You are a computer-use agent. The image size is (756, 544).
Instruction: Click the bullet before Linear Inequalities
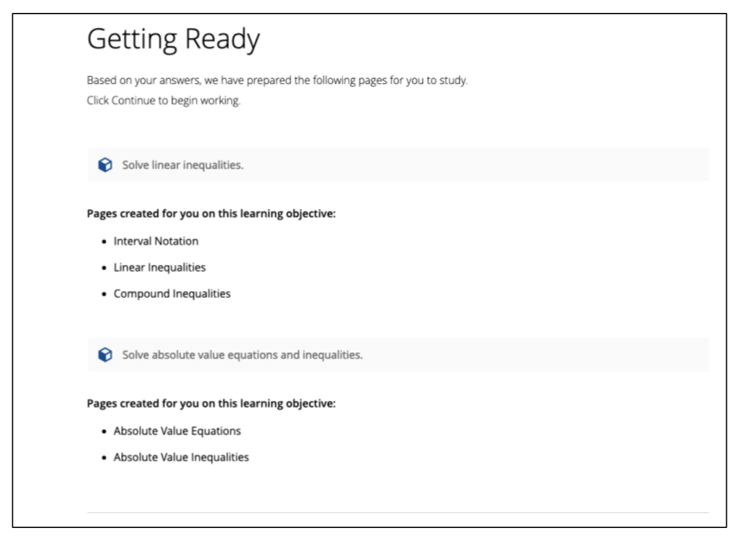click(105, 268)
